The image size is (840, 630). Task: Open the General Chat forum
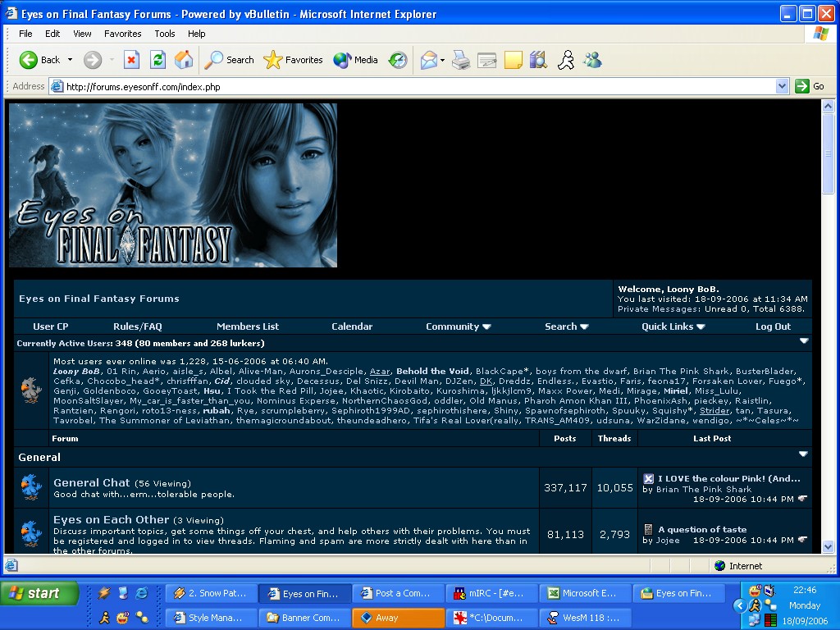tap(92, 482)
